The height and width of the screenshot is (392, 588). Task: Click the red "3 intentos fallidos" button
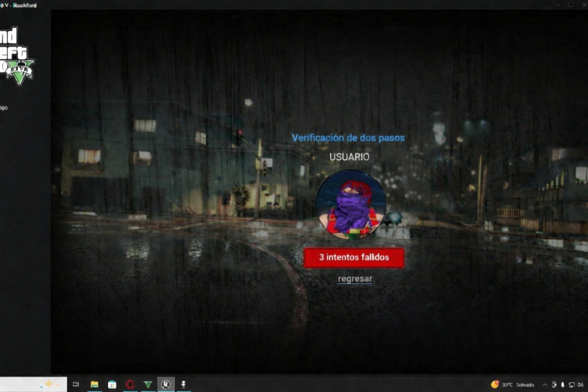(x=354, y=257)
